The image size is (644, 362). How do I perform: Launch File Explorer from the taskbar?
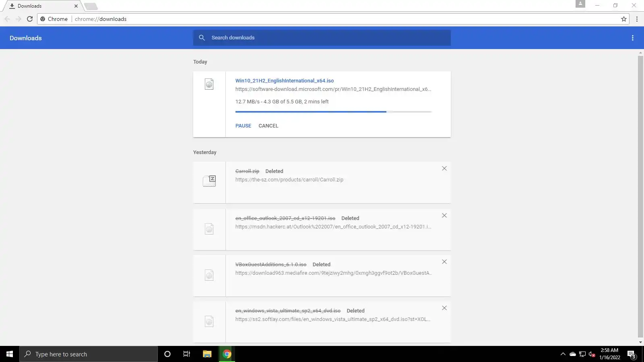207,354
